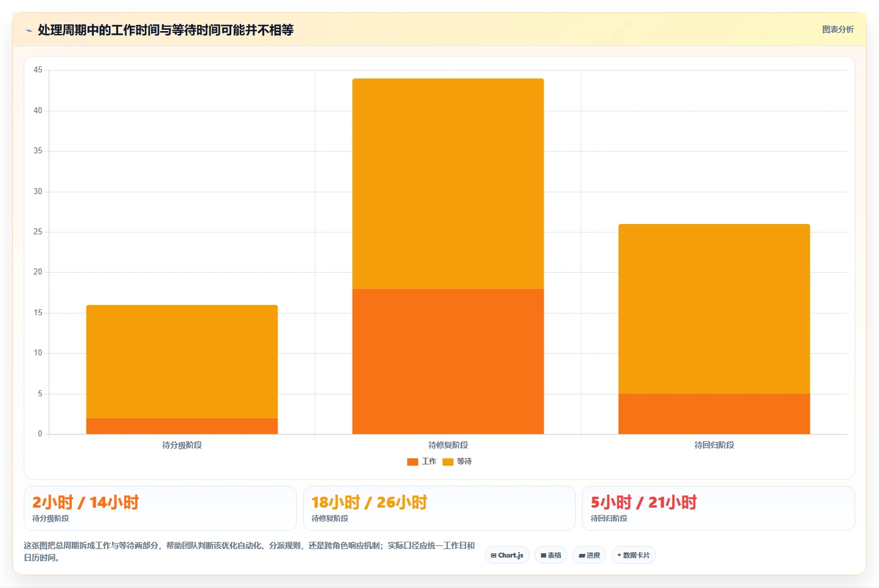Click the x-axis label 待回归阶段

[714, 445]
